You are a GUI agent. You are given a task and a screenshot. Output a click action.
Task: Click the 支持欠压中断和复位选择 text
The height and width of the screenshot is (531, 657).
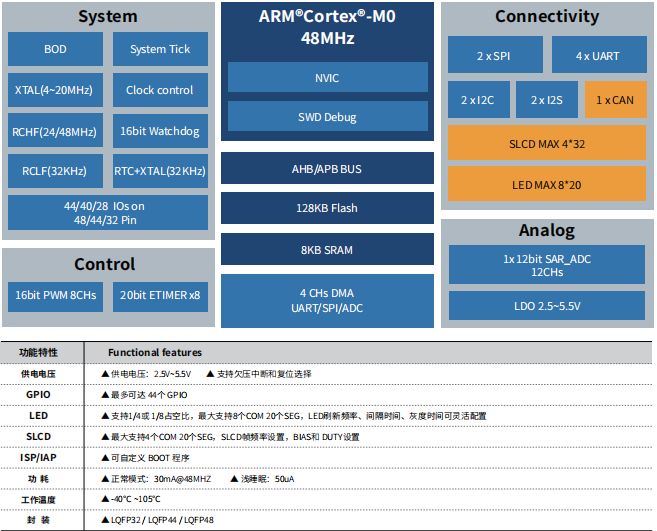[x=264, y=374]
